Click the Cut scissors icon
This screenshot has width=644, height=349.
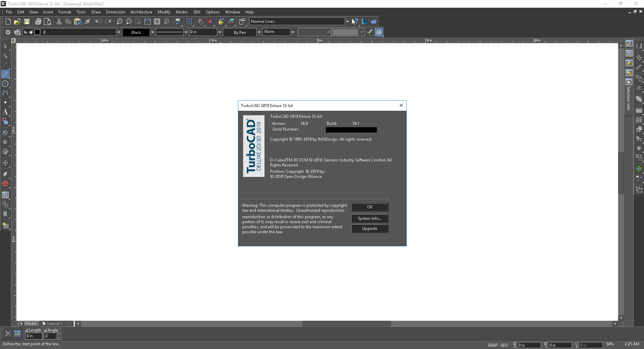coord(59,21)
